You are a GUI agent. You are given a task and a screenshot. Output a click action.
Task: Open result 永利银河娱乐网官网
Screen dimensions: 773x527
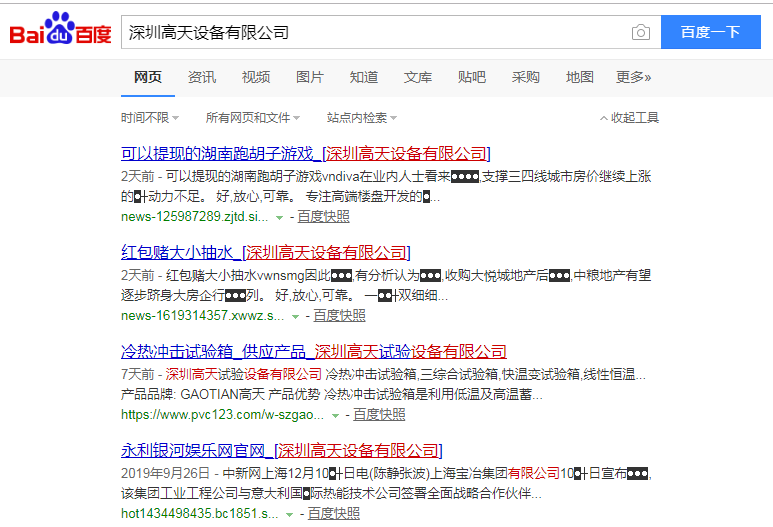click(x=281, y=451)
